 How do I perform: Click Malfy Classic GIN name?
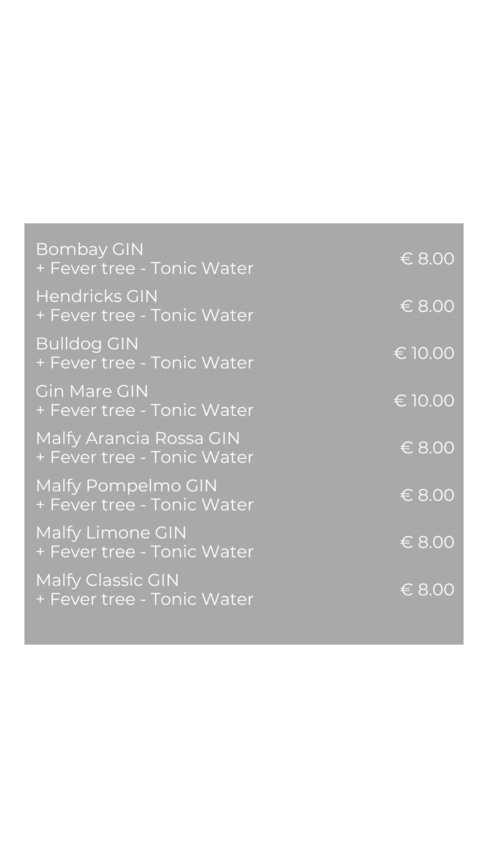pos(108,580)
